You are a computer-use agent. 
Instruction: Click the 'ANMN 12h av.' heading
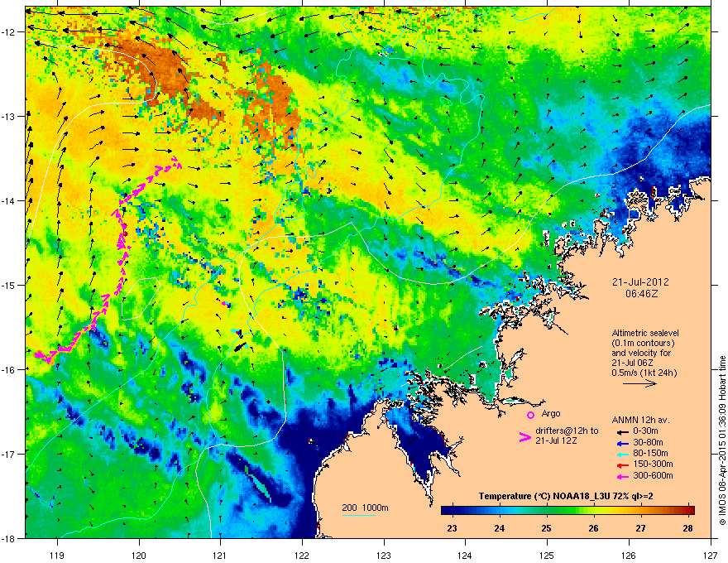point(640,420)
